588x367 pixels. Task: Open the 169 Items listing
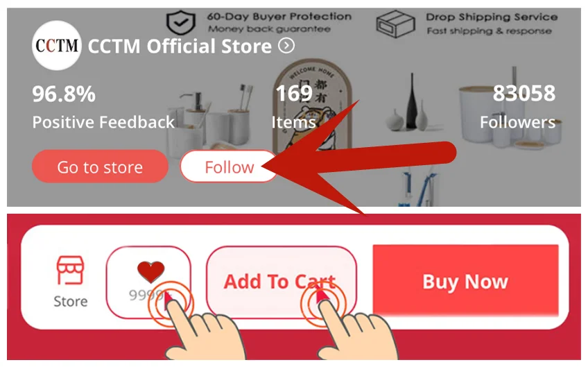[x=293, y=108]
